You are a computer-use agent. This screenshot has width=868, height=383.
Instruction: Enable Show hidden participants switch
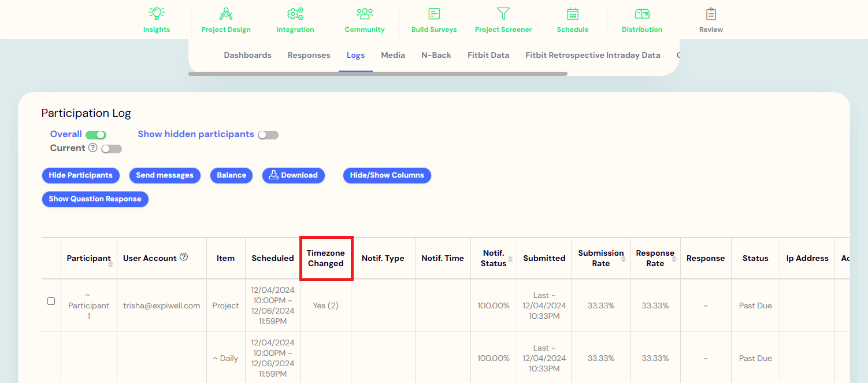[268, 135]
